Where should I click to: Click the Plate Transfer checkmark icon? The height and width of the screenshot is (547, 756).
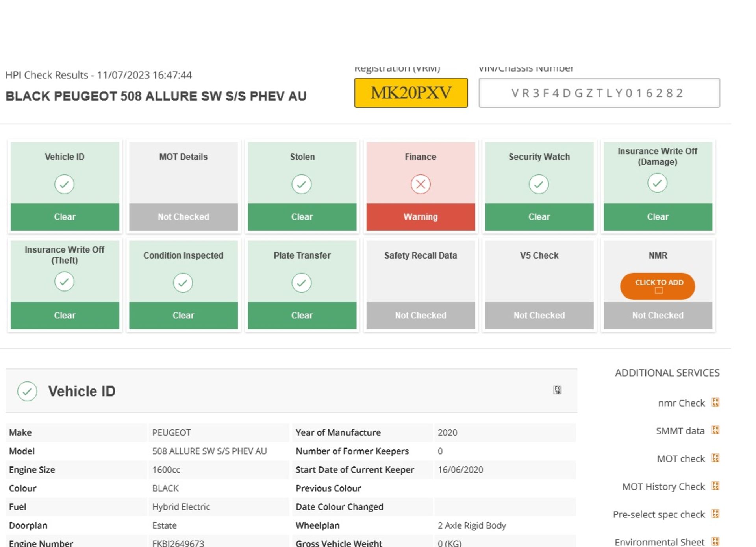click(x=301, y=282)
